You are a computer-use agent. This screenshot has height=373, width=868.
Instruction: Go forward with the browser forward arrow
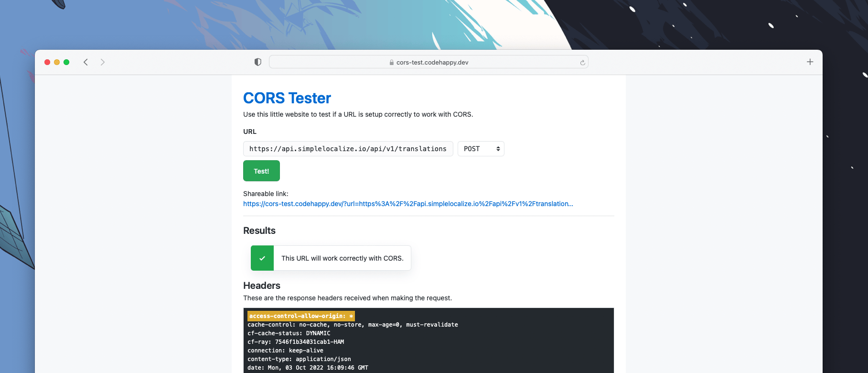[x=102, y=62]
